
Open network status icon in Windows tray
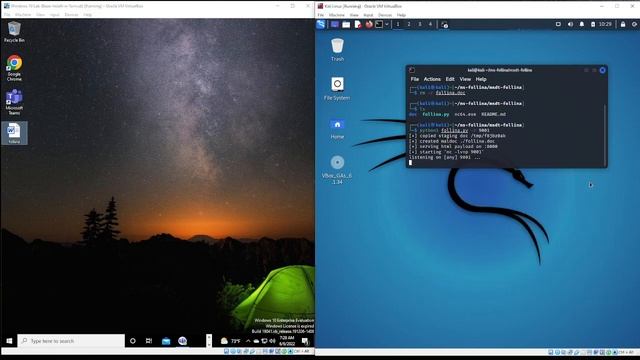[x=264, y=341]
